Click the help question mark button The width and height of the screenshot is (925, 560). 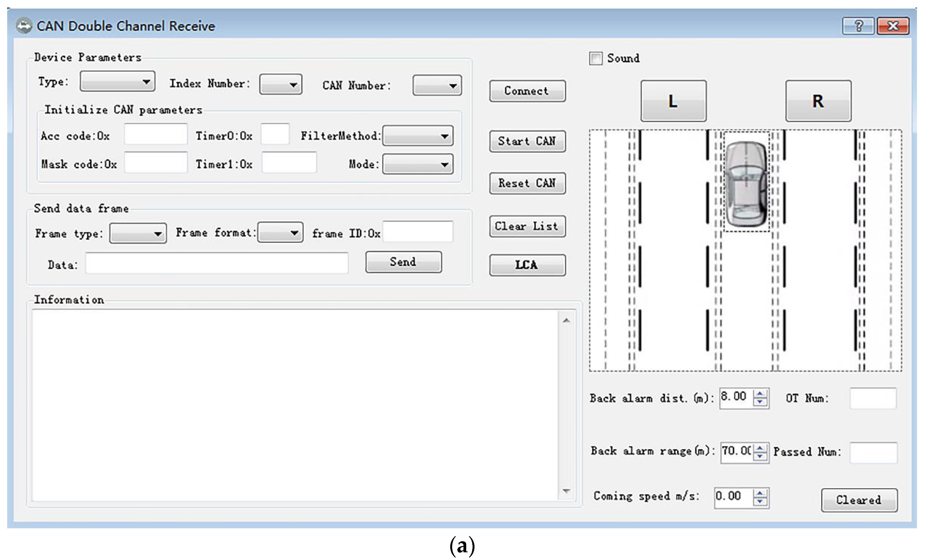(x=858, y=26)
